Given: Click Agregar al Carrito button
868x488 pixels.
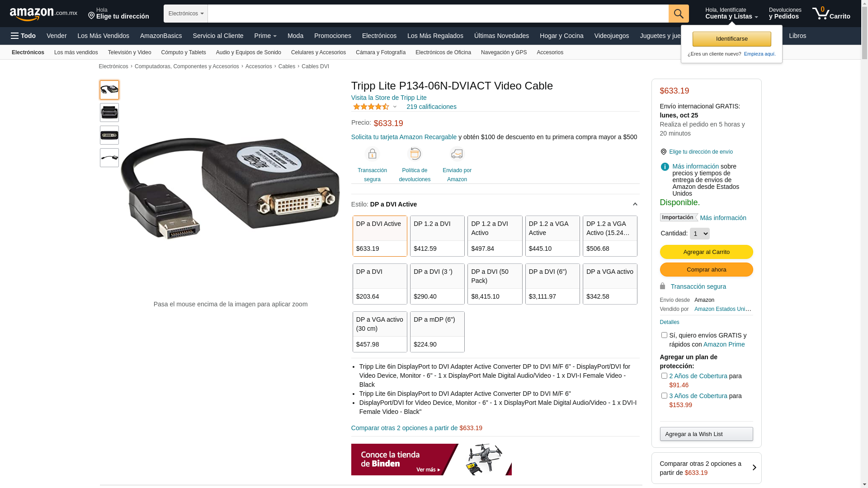Looking at the screenshot, I should (706, 252).
